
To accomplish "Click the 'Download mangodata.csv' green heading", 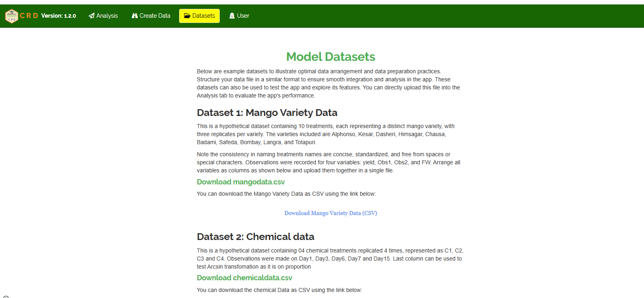I will click(x=241, y=182).
